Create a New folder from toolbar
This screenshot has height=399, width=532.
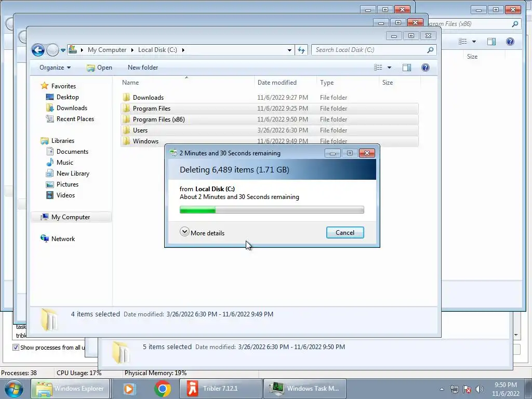tap(143, 68)
